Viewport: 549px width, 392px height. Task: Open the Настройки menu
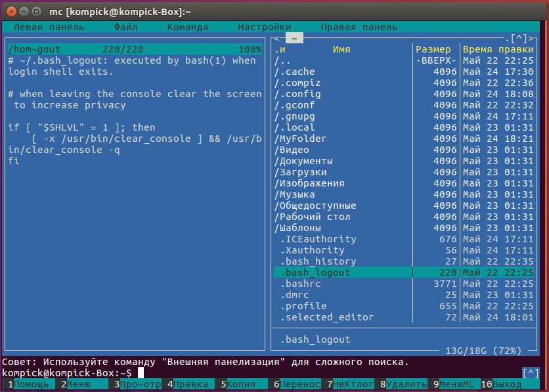pos(264,27)
